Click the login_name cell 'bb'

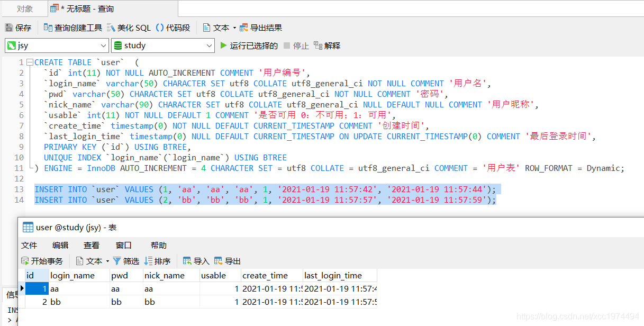[x=79, y=302]
